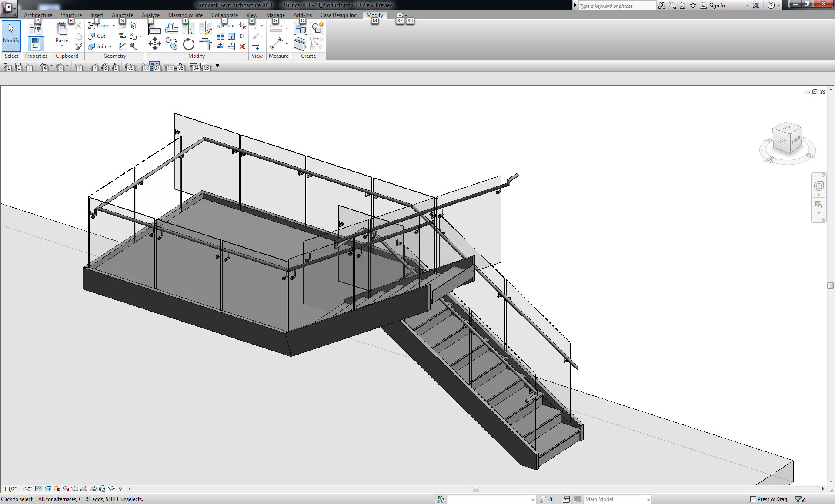Viewport: 835px width, 504px height.
Task: Click the Properties palette icon
Action: pos(36,43)
